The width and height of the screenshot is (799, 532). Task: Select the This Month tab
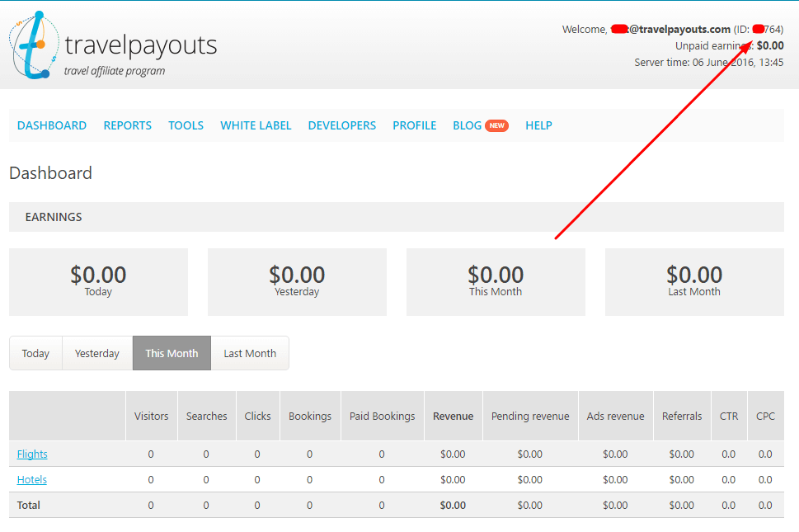(x=172, y=353)
